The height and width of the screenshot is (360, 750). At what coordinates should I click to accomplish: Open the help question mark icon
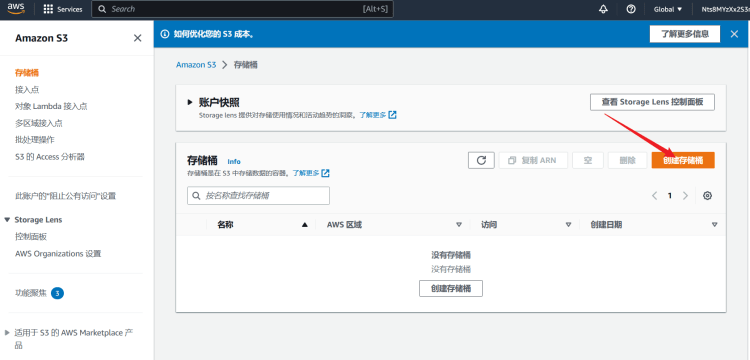631,9
